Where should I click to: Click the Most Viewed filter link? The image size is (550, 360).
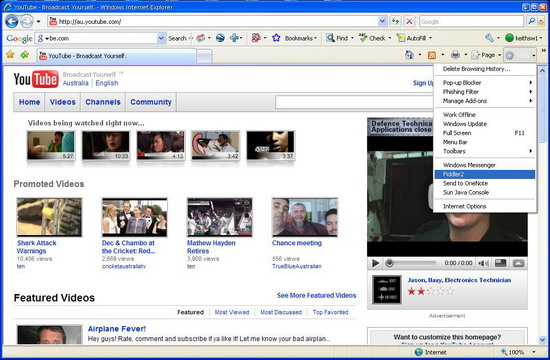click(232, 312)
